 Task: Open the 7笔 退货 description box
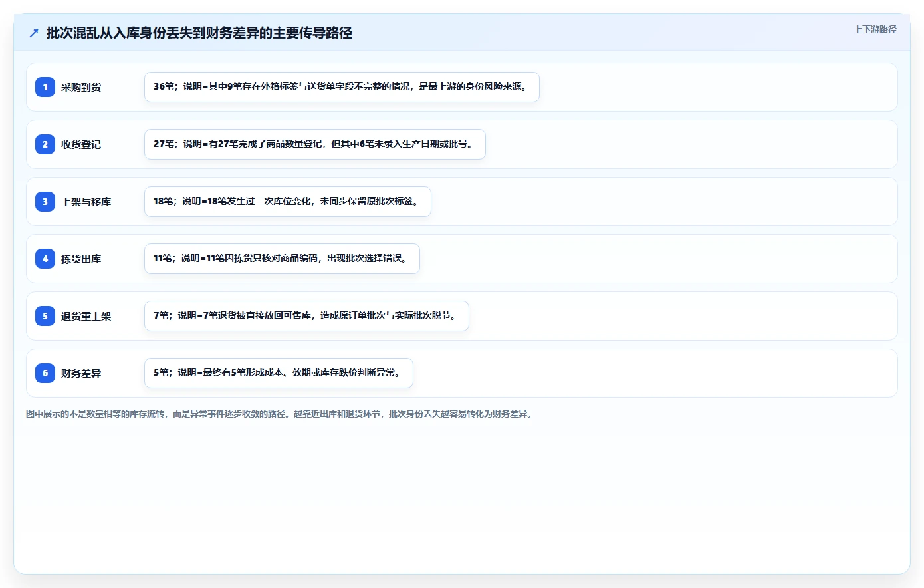tap(306, 316)
